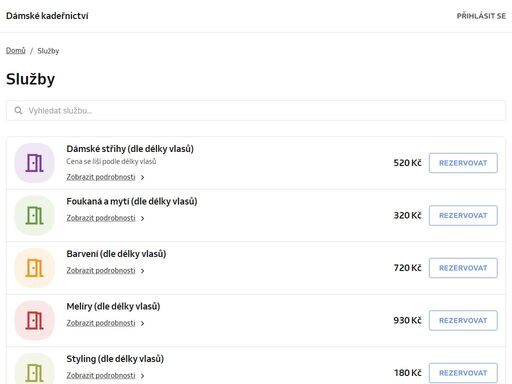512x384 pixels.
Task: Click the red door icon for Melíry
Action: pos(34,320)
